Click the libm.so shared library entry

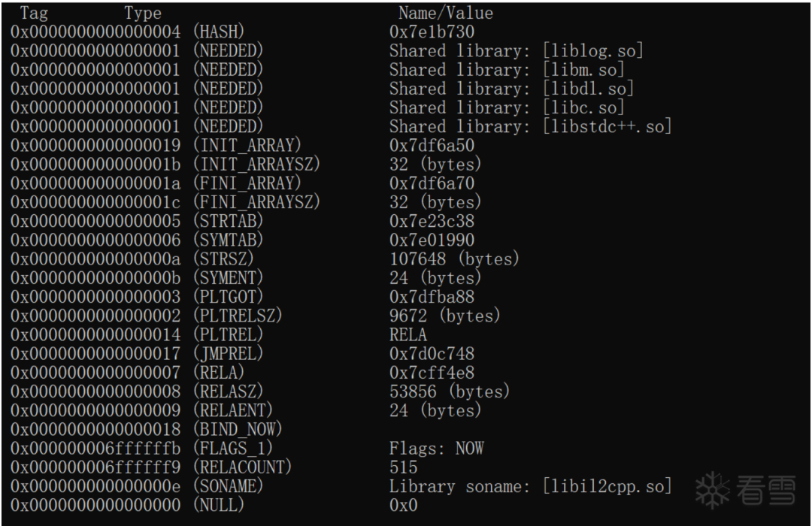point(507,69)
